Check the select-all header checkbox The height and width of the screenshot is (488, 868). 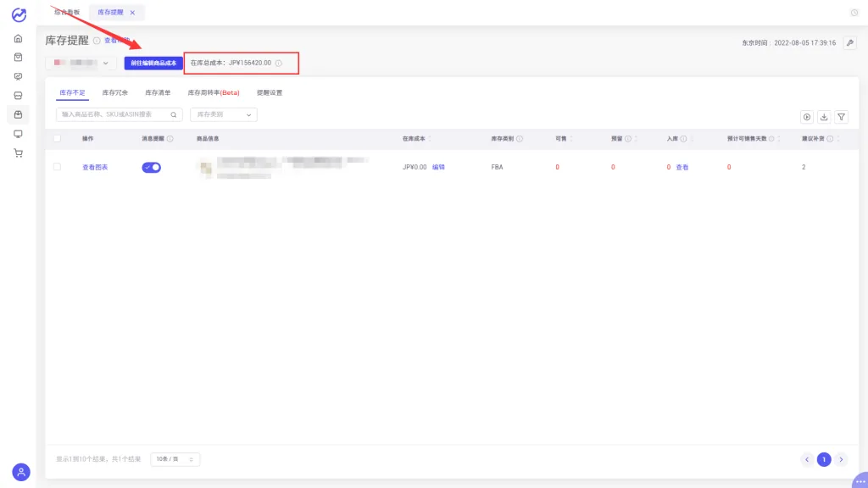57,138
